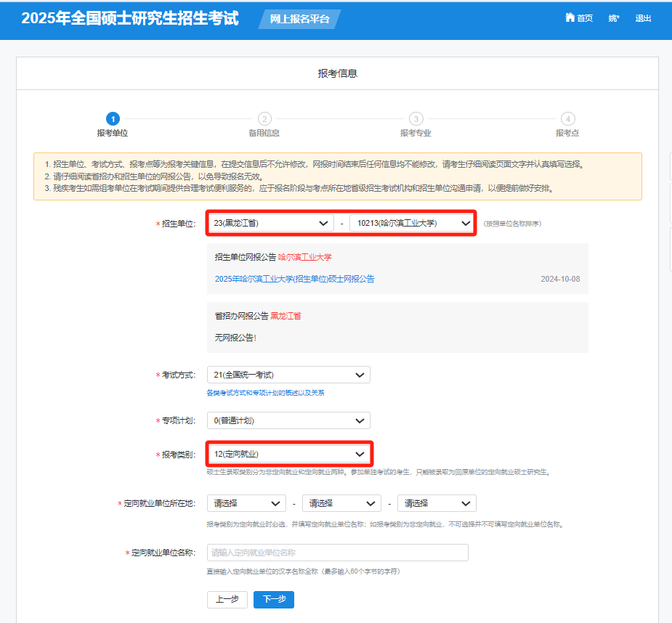Click step 3 报考专业 circle icon
672x623 pixels.
click(416, 119)
